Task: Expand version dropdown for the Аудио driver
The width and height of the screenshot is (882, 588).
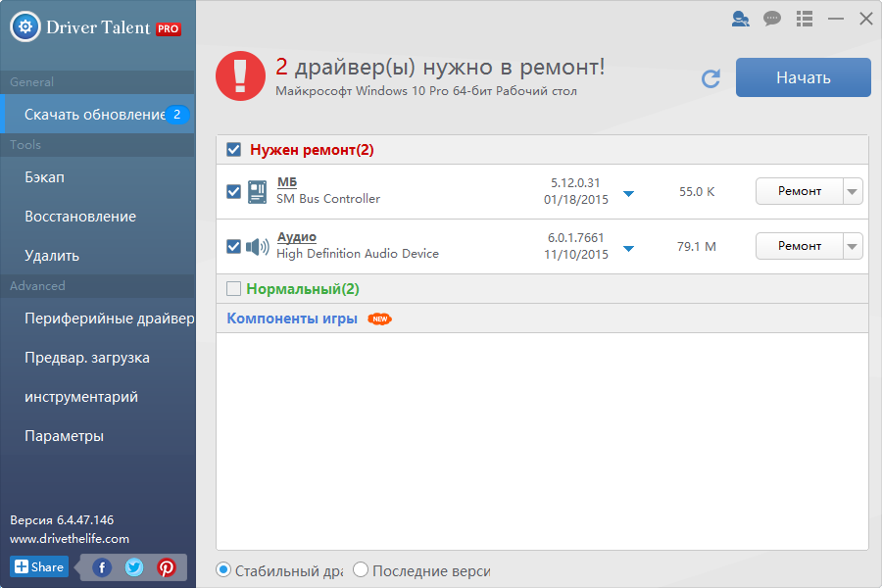Action: tap(628, 249)
